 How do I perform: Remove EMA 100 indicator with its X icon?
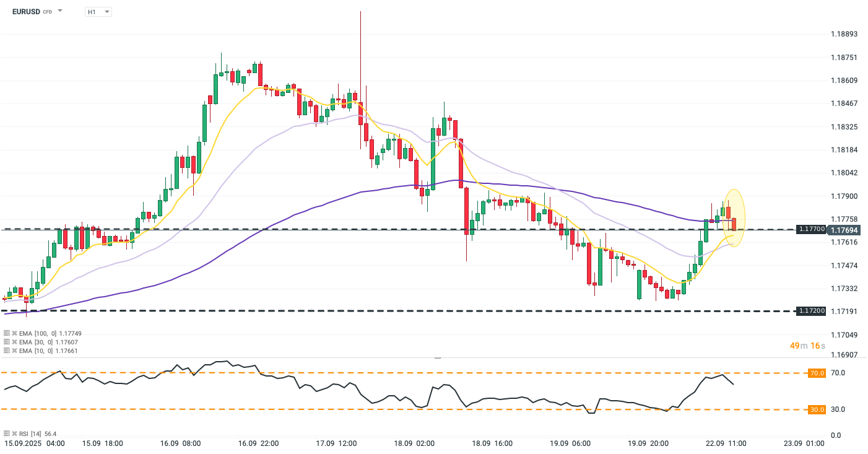14,333
